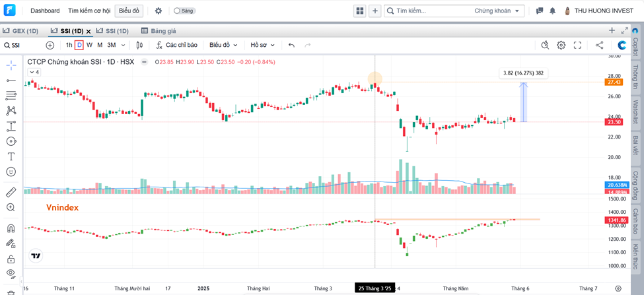
Task: Toggle the Sáng light theme switch
Action: [185, 11]
